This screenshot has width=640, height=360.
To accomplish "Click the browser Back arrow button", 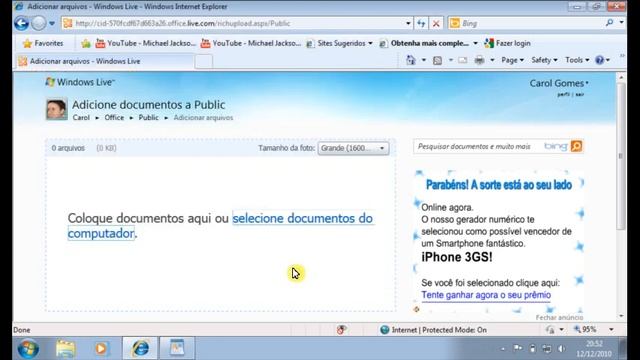I will click(x=21, y=23).
